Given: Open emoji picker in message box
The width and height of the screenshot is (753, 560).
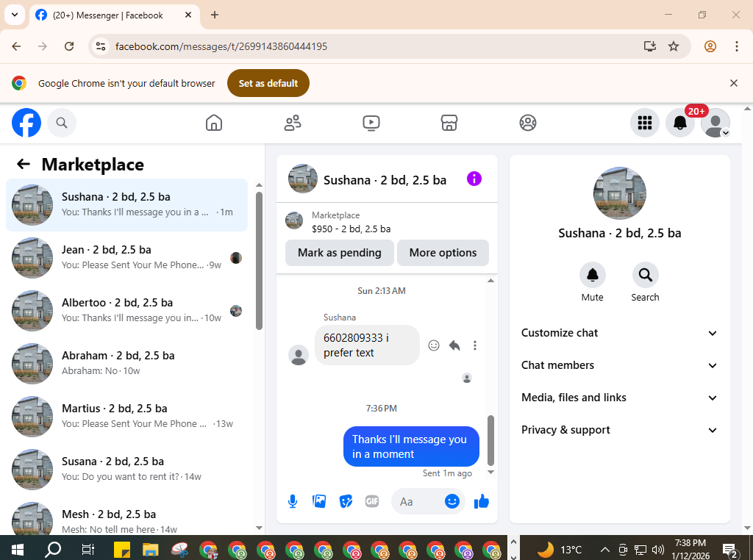Looking at the screenshot, I should (x=452, y=501).
